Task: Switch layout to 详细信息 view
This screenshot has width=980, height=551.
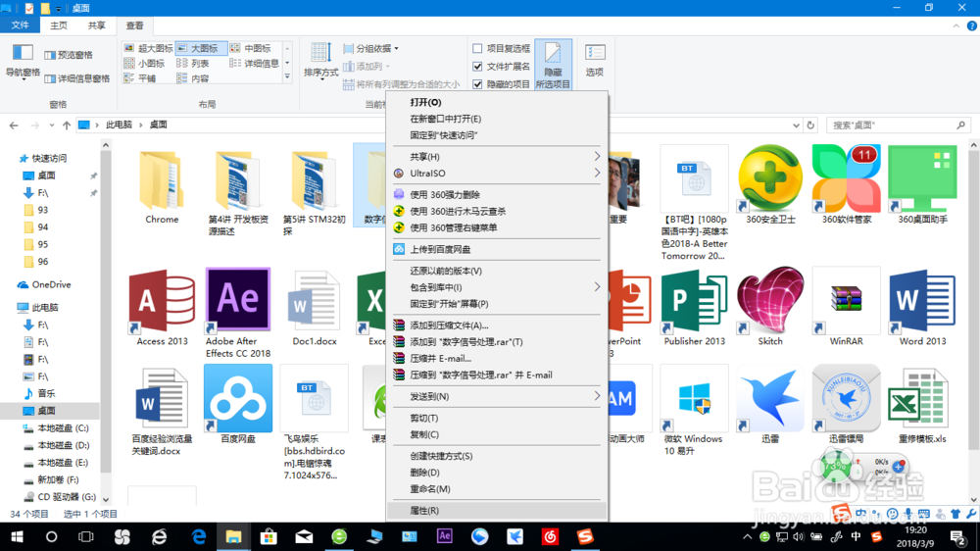Action: (255, 63)
